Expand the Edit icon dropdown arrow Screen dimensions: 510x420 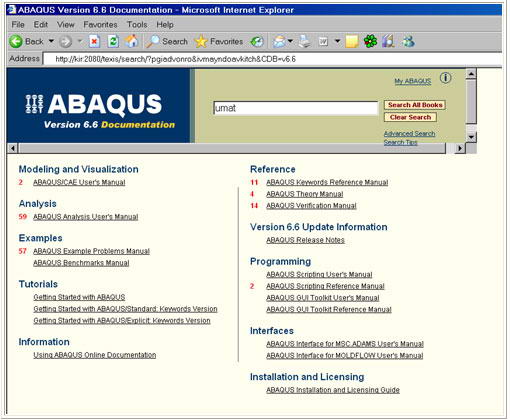click(337, 41)
